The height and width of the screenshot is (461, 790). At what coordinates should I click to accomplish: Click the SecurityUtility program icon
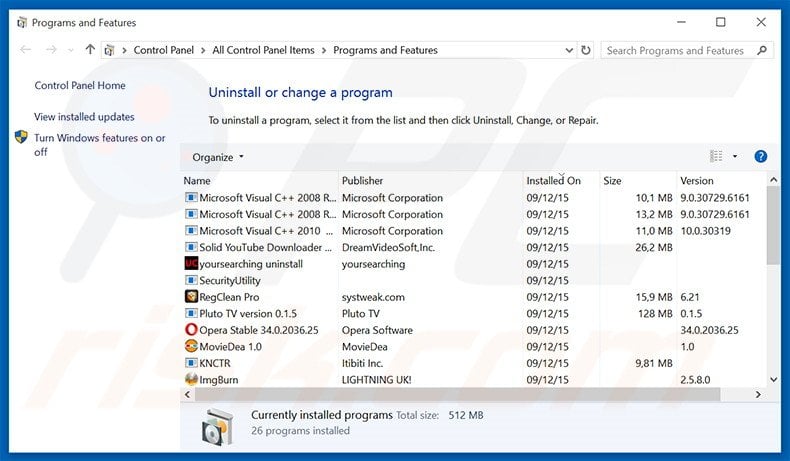tap(191, 280)
